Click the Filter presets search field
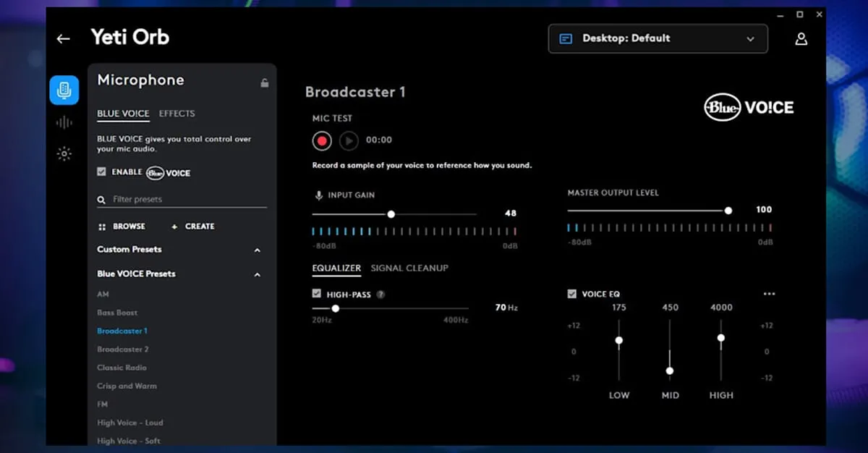This screenshot has height=453, width=868. click(x=182, y=200)
